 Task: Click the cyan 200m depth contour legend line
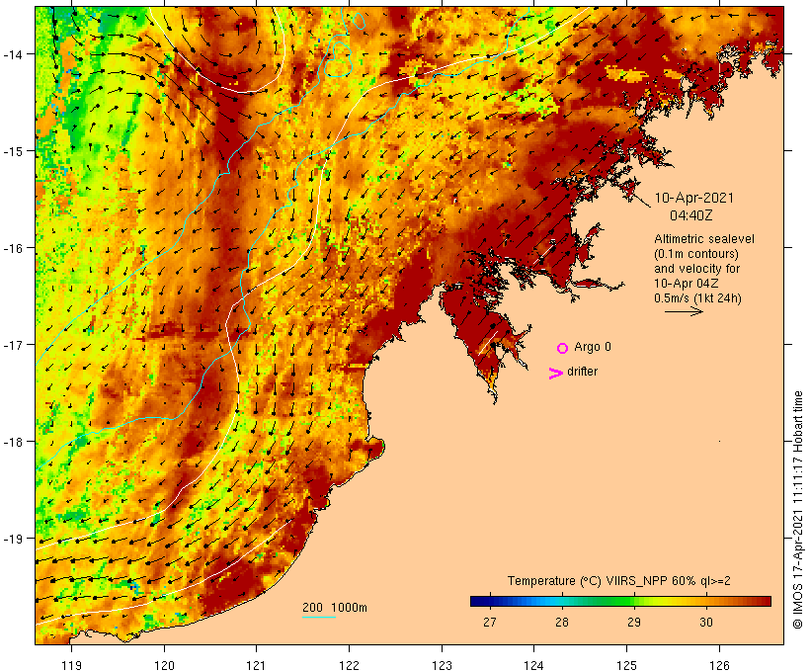coord(319,617)
